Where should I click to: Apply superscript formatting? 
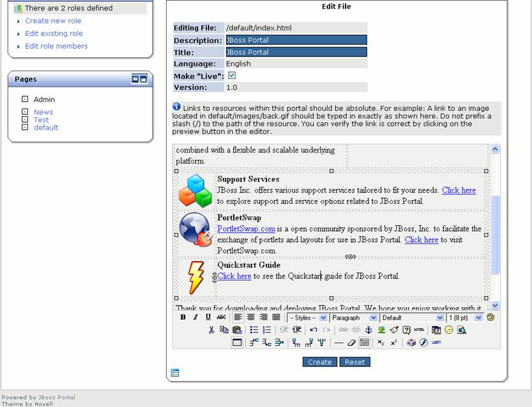coord(394,343)
